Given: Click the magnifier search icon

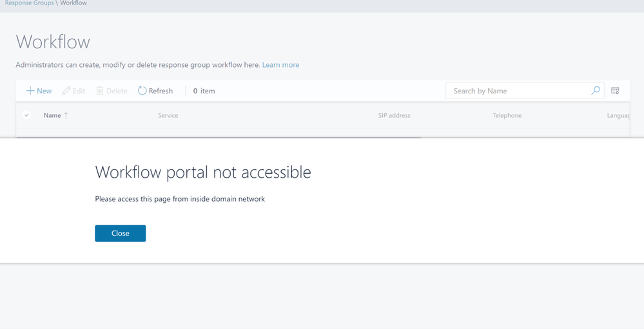Looking at the screenshot, I should click(x=595, y=91).
